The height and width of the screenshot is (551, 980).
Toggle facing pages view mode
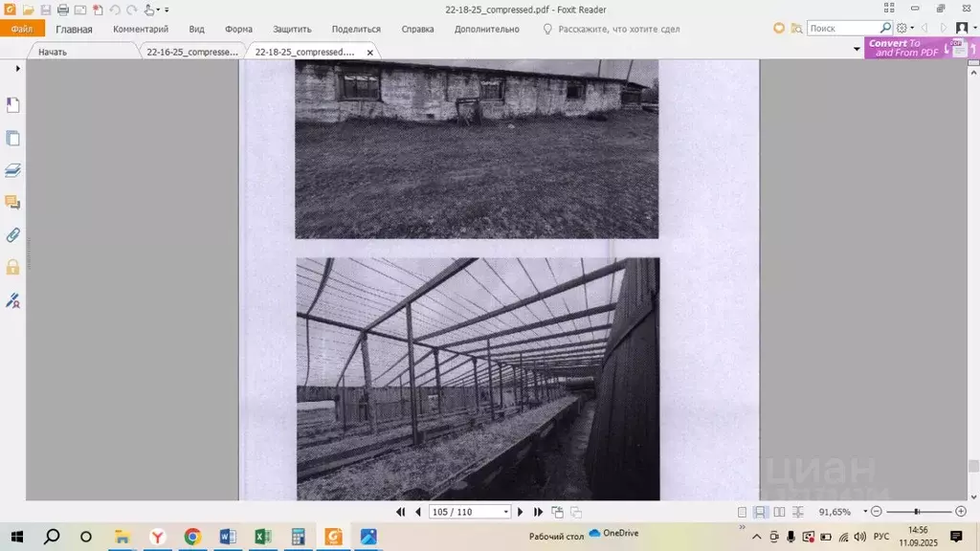[x=779, y=513]
